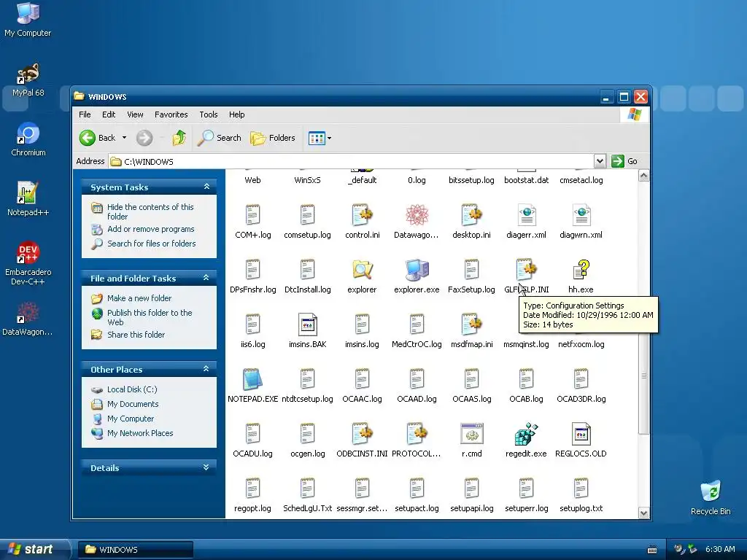Expand the Details panel
The height and width of the screenshot is (560, 747).
[206, 467]
